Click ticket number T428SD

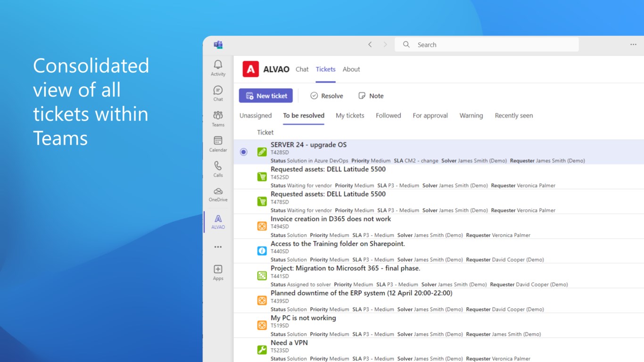coord(280,153)
